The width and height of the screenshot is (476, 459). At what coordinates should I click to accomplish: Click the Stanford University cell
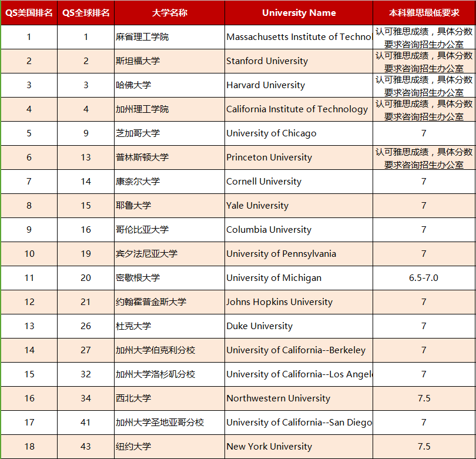pyautogui.click(x=299, y=61)
